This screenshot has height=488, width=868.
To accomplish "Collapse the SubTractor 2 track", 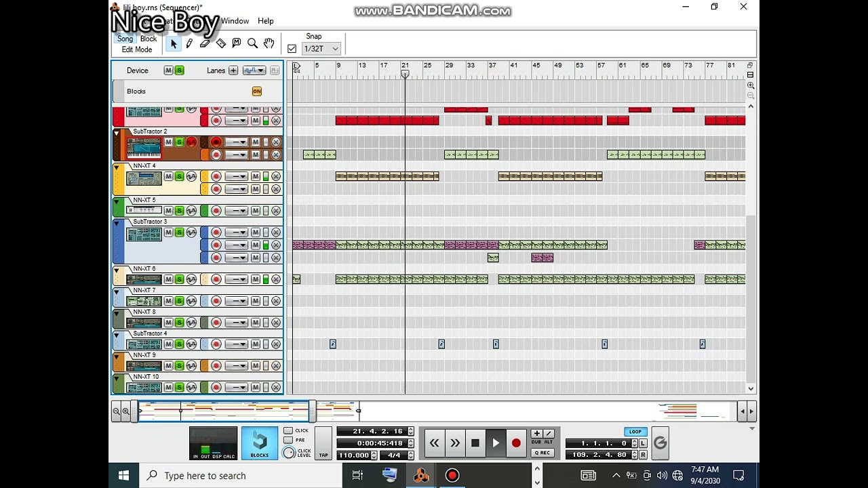I will (116, 134).
